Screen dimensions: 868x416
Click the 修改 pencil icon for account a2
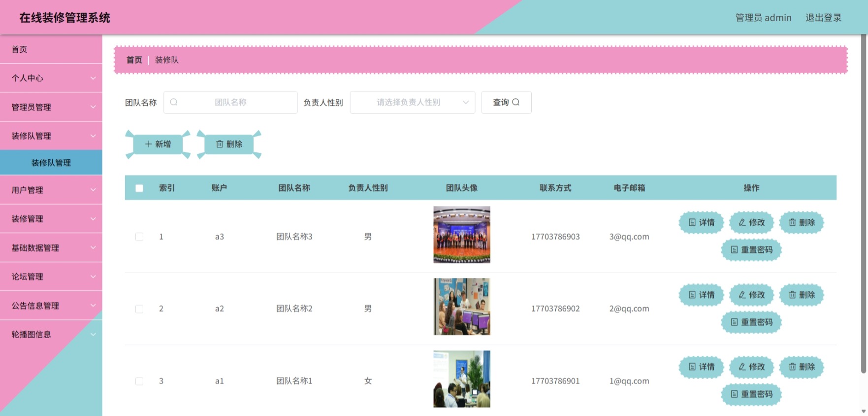[x=742, y=295]
